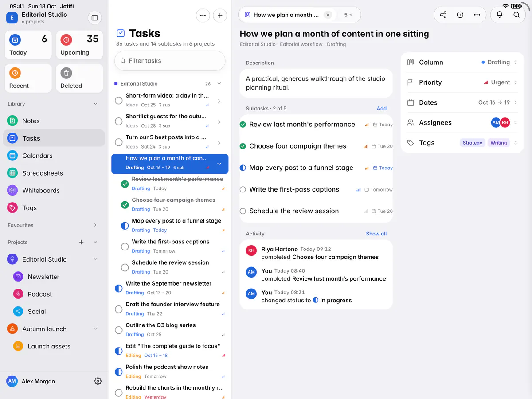Toggle the sidebar panel icon
Screen dimensions: 532x399
[x=94, y=18]
